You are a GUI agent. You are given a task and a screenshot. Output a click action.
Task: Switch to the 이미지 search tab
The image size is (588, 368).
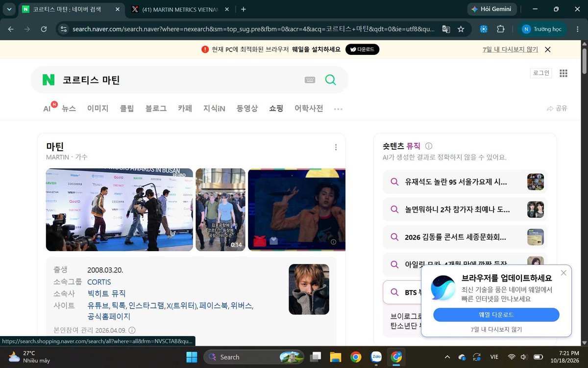tap(98, 108)
